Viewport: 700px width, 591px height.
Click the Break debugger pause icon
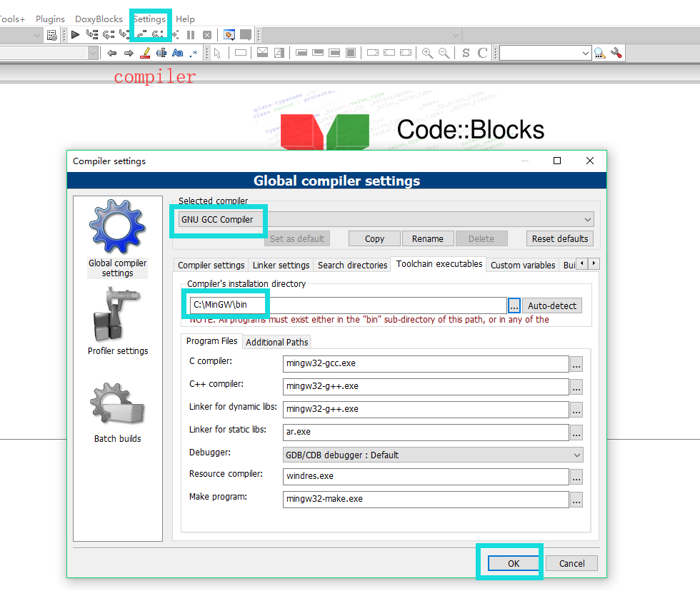pyautogui.click(x=191, y=35)
